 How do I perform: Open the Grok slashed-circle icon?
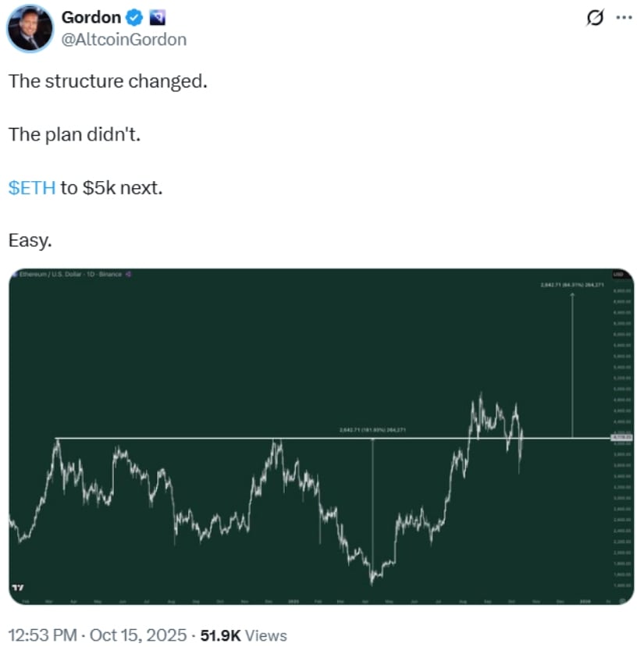tap(595, 18)
